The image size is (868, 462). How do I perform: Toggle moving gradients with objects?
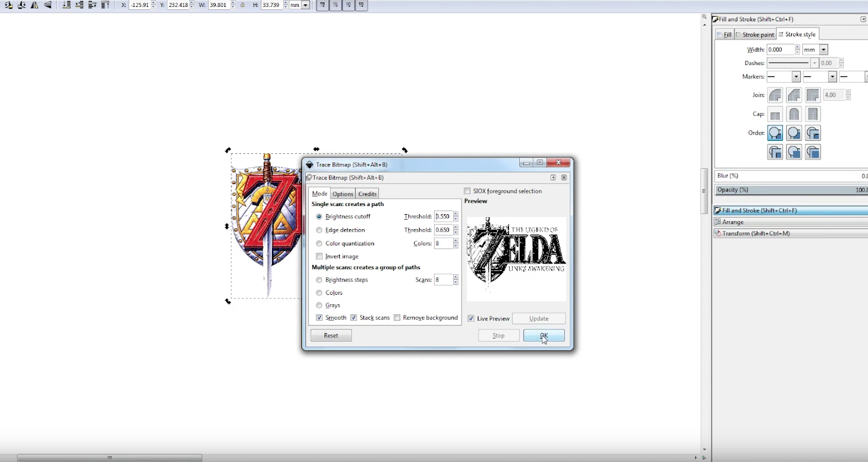coord(348,5)
